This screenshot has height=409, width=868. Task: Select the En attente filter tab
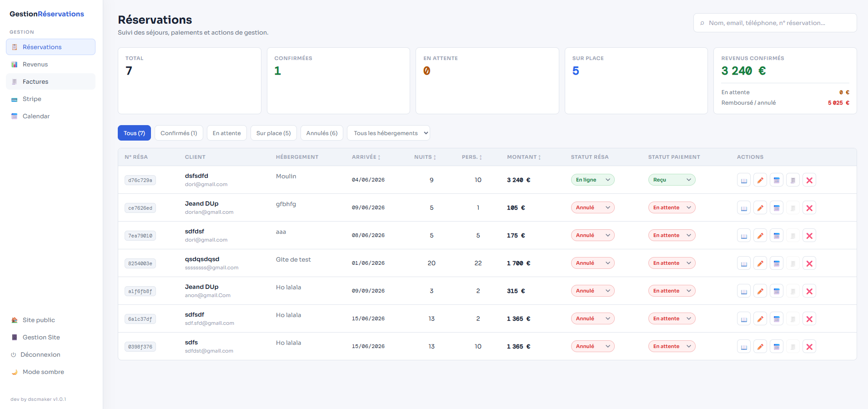point(227,133)
